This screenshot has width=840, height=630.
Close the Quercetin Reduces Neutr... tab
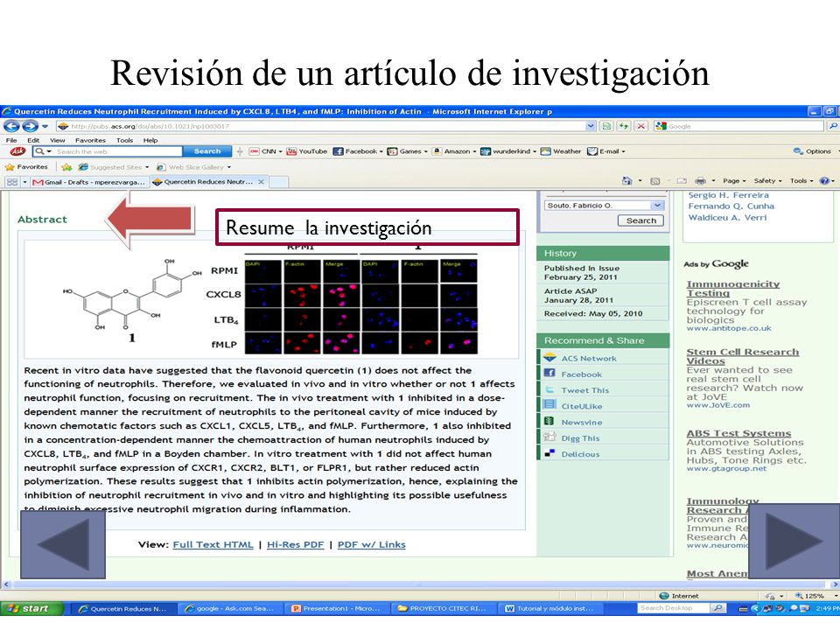[x=261, y=182]
